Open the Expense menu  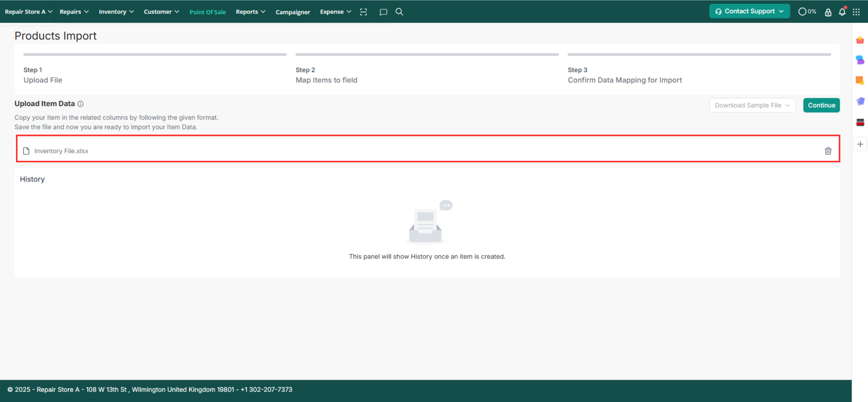point(336,12)
